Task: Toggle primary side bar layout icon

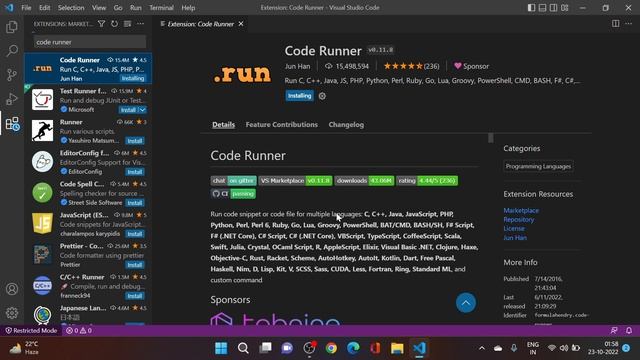Action: [531, 8]
